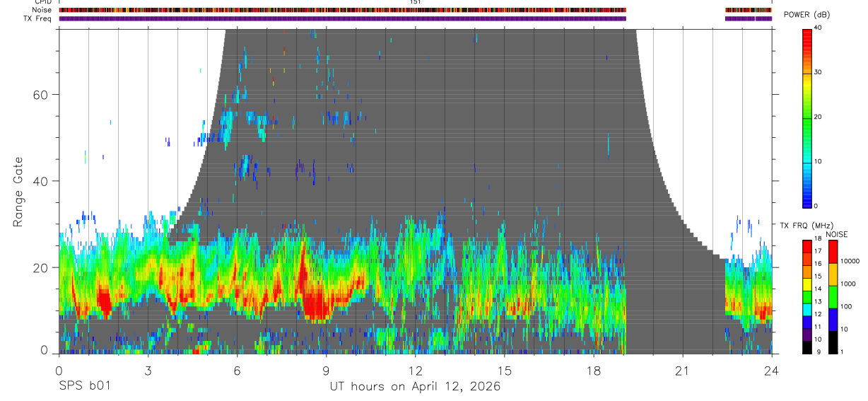Click the Range Gate axis title
Image resolution: width=868 pixels, height=401 pixels.
(18, 192)
